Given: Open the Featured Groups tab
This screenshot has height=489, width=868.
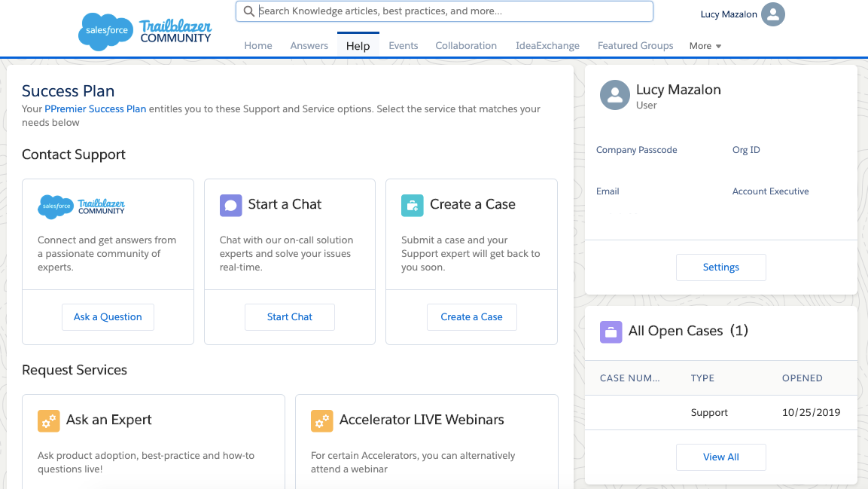Looking at the screenshot, I should [635, 46].
